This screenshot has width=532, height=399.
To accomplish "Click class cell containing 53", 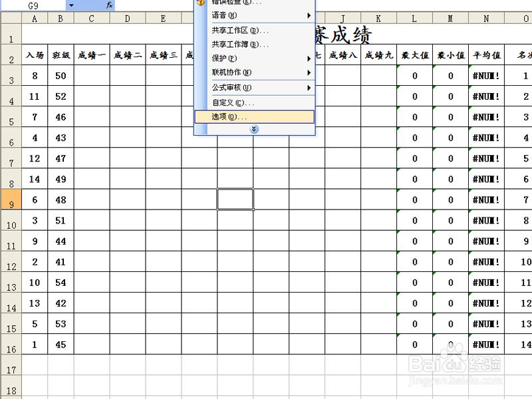I will (61, 324).
